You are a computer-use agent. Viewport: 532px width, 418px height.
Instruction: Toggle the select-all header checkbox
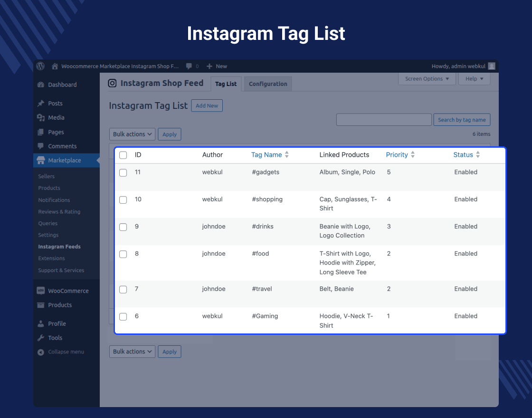click(123, 155)
